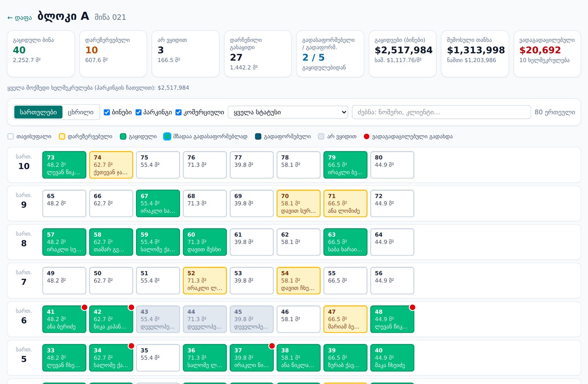
Task: Click the '2 / 5' transfer summary card
Action: pyautogui.click(x=330, y=54)
